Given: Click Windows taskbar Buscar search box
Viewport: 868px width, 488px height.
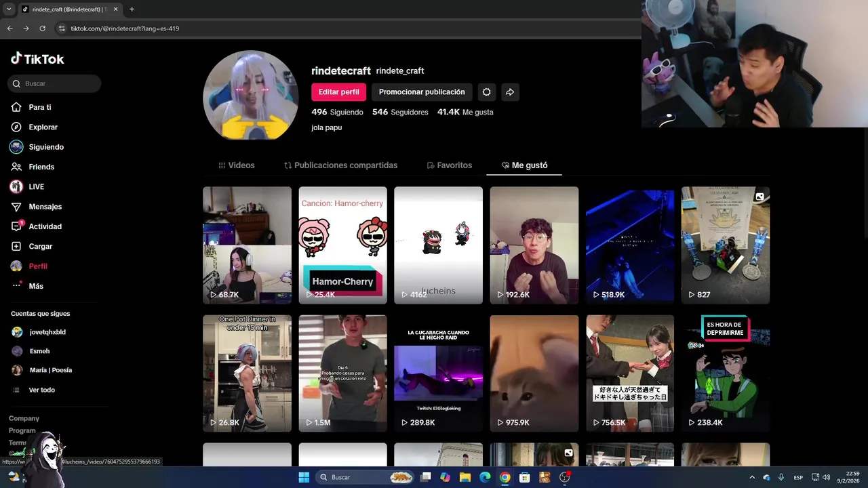Looking at the screenshot, I should (365, 477).
